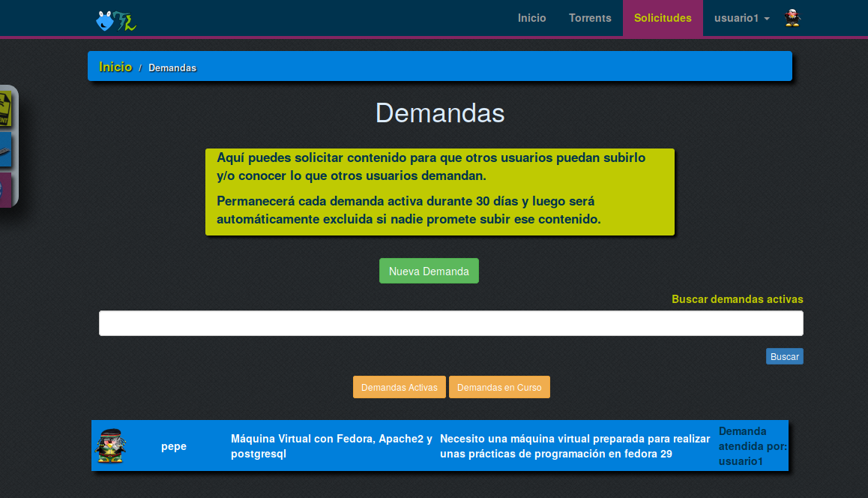
Task: Click the Inicio breadcrumb link
Action: 115,67
